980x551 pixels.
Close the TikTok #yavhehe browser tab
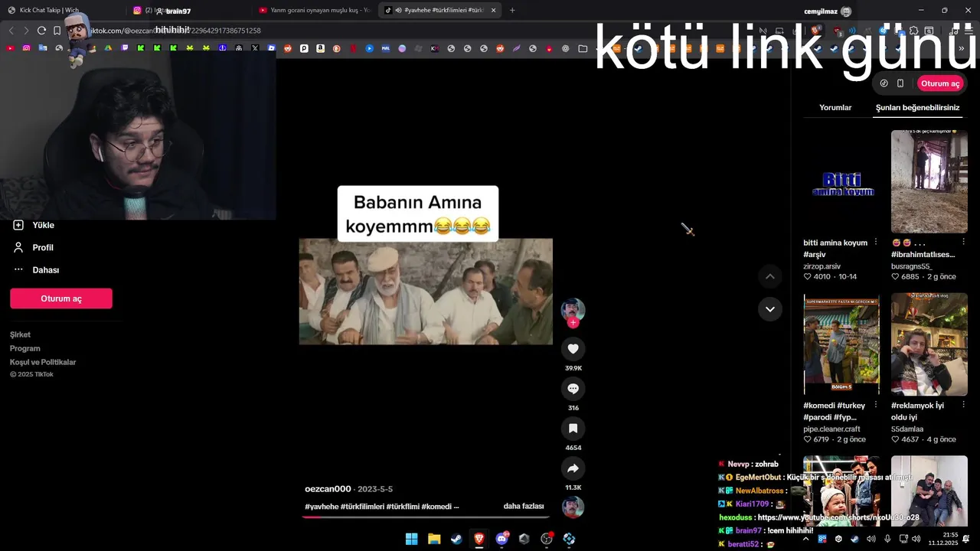[x=493, y=11]
